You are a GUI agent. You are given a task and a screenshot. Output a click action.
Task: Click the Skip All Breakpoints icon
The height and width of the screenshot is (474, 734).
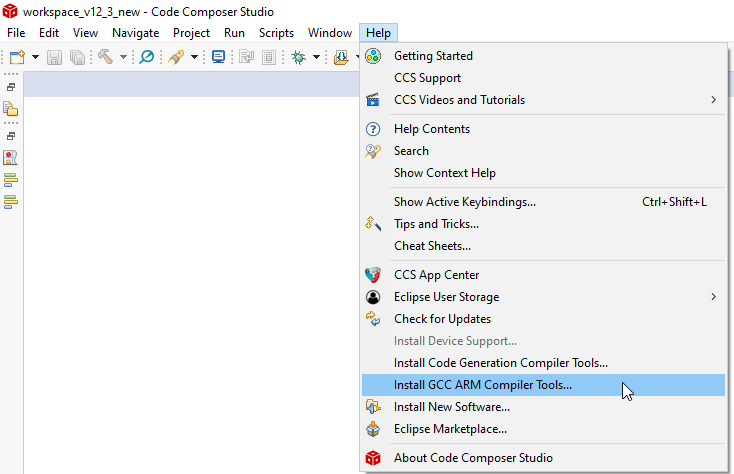click(x=147, y=57)
